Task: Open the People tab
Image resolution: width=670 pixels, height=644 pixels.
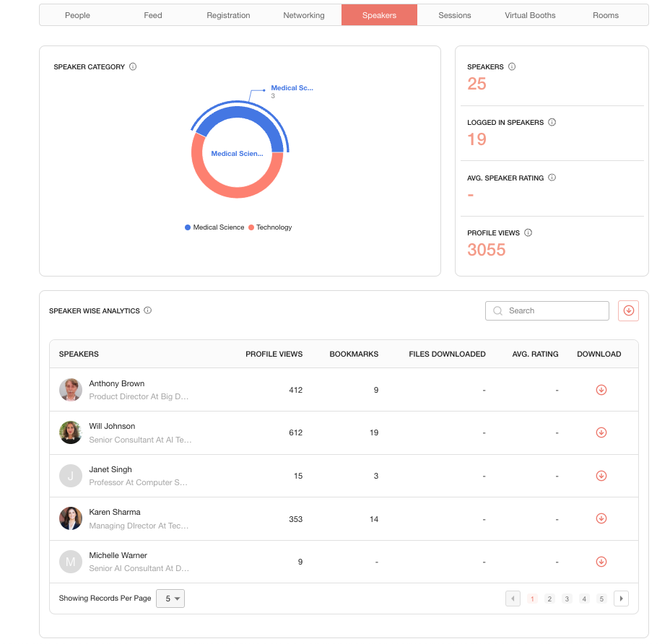Action: pyautogui.click(x=77, y=15)
